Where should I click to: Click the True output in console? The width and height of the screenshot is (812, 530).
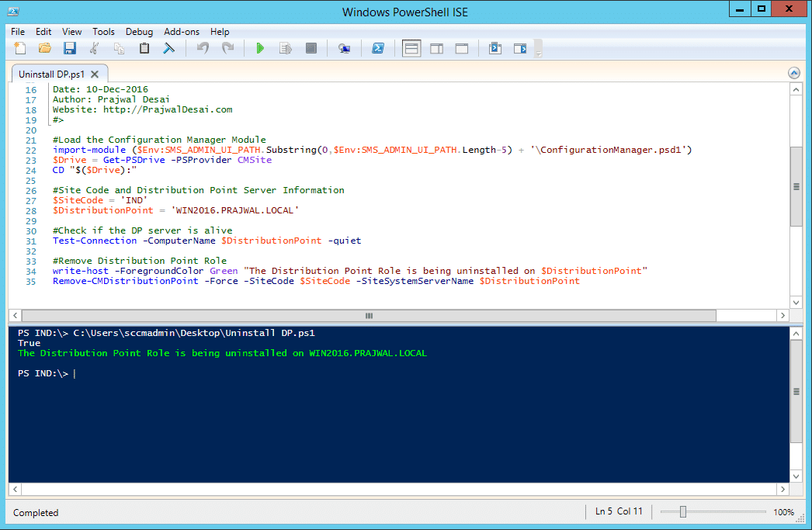(x=29, y=343)
